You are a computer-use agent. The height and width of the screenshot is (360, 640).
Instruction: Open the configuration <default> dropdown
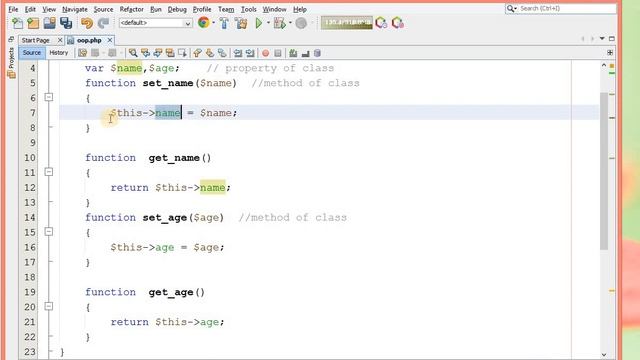point(156,23)
